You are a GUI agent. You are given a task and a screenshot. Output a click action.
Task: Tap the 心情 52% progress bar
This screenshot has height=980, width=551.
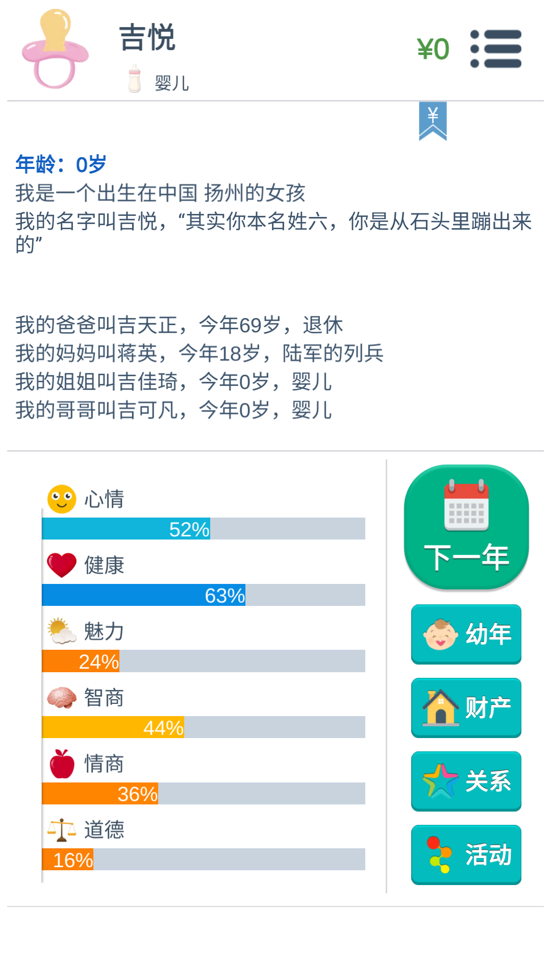point(204,529)
